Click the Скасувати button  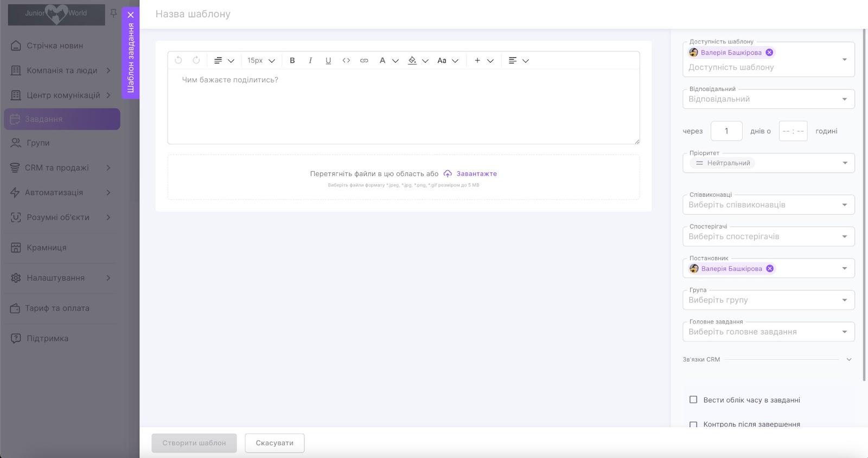point(275,443)
